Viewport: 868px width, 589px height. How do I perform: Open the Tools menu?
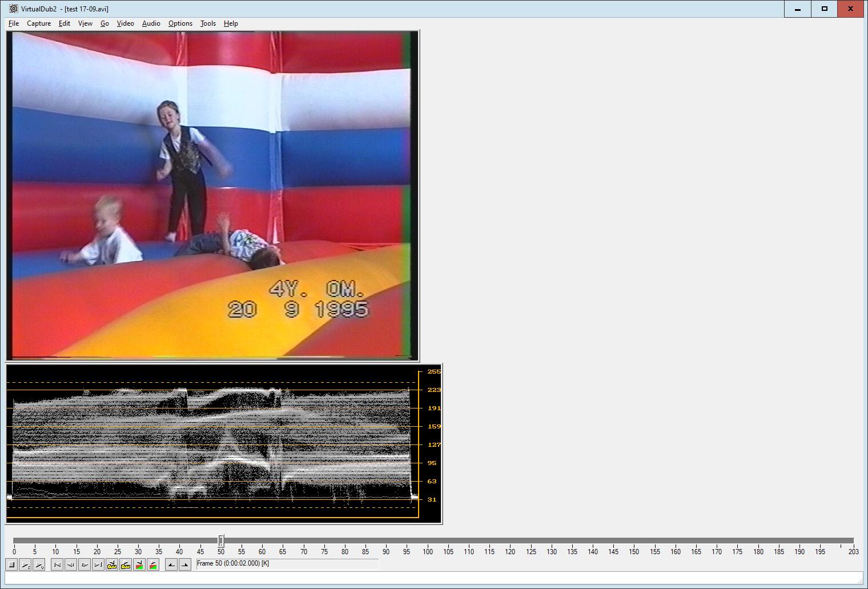click(208, 23)
